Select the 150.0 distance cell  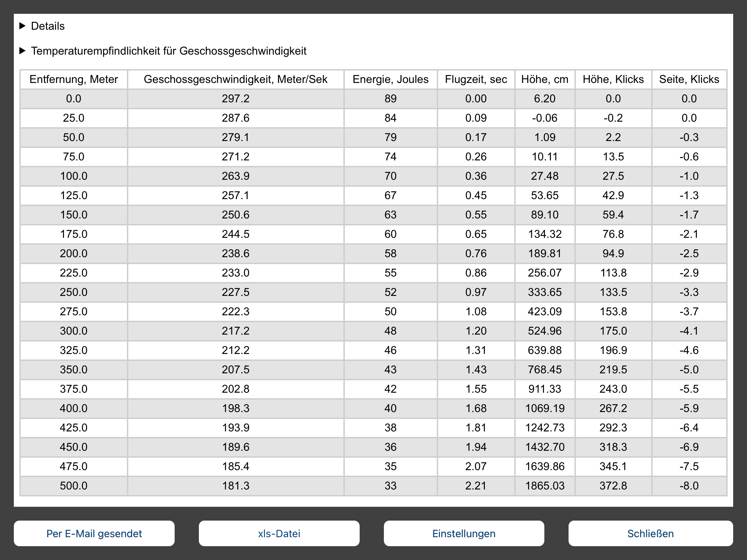coord(74,215)
